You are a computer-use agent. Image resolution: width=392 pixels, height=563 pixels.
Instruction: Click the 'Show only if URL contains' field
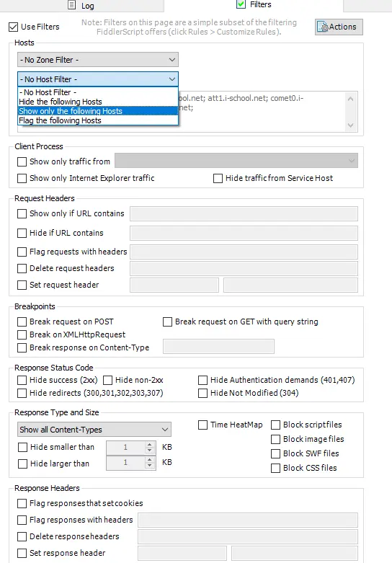pyautogui.click(x=244, y=213)
